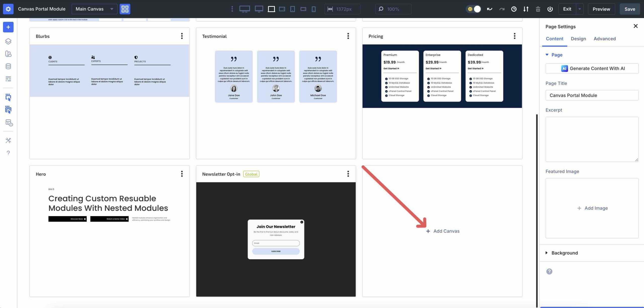
Task: Open the portability import/export arrows icon
Action: point(526,9)
